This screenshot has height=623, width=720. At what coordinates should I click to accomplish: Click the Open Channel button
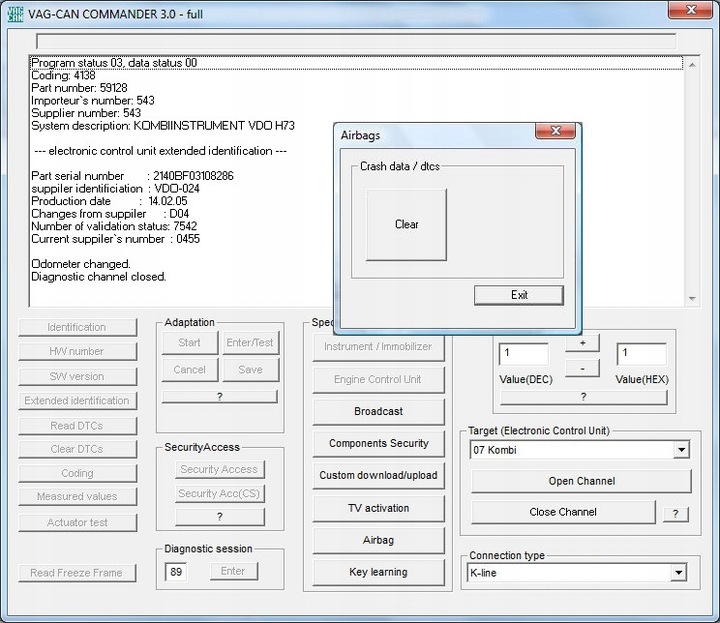point(580,481)
